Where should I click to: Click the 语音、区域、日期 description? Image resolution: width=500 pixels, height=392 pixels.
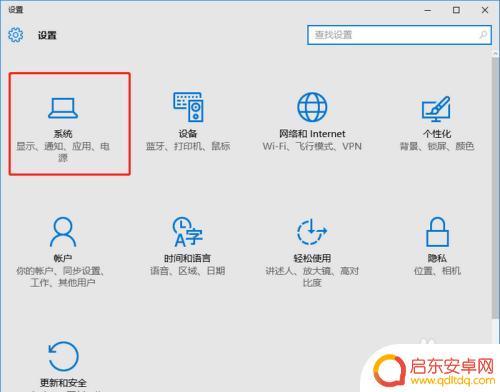188,271
